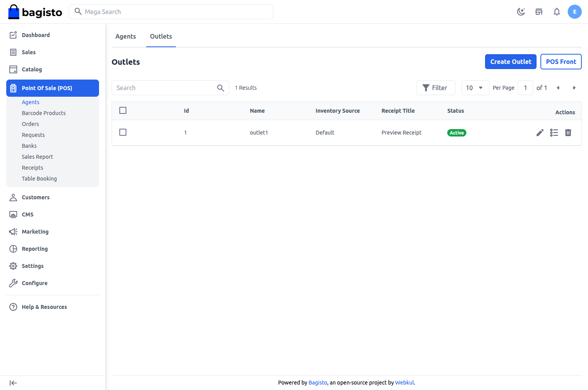Follow the Webkul footer link
Viewport: 588px width, 390px height.
(x=404, y=383)
